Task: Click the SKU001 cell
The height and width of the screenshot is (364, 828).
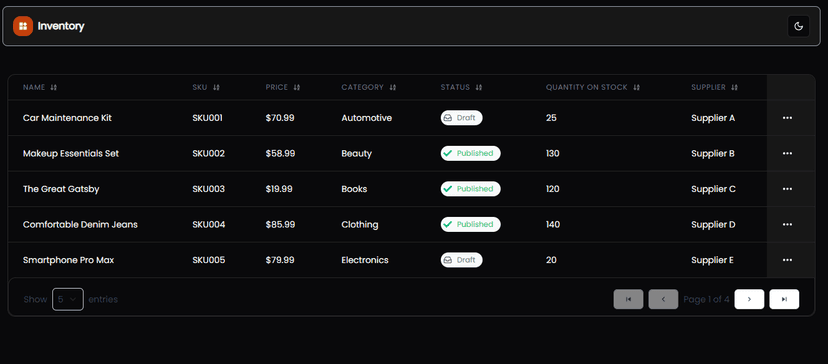Action: tap(208, 118)
